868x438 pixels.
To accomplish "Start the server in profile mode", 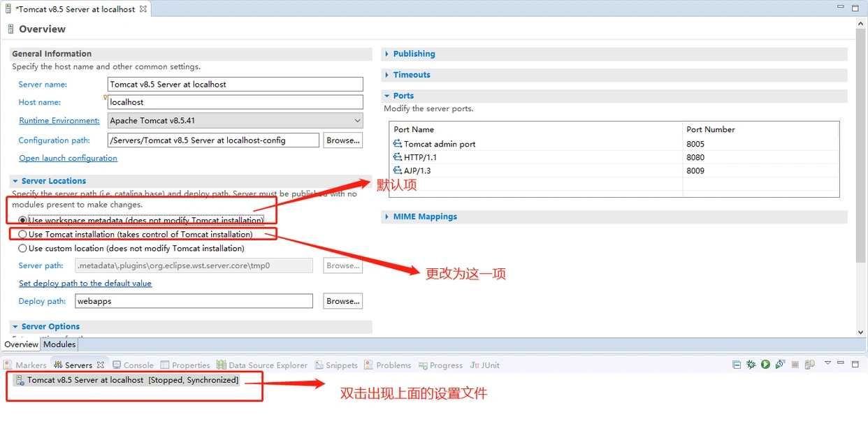I will coord(781,365).
